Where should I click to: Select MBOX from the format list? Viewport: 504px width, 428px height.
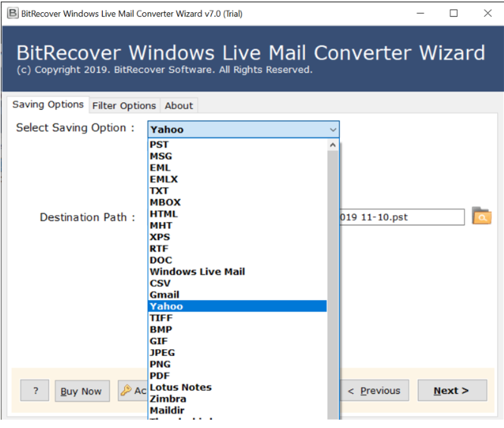coord(165,202)
